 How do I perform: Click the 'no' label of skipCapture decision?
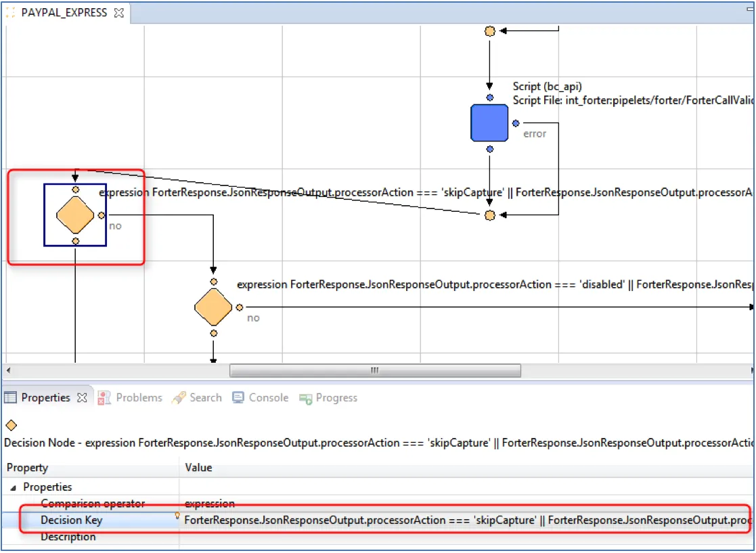click(115, 226)
